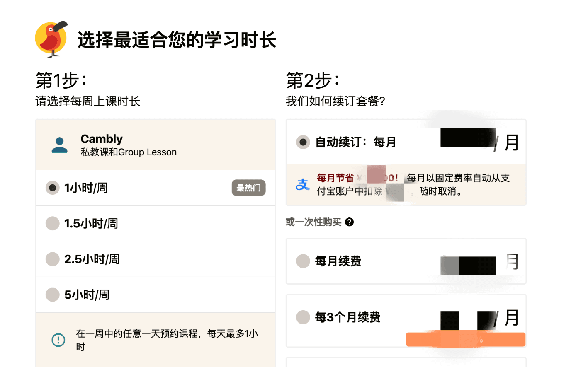Click the 第2步 heading

313,80
